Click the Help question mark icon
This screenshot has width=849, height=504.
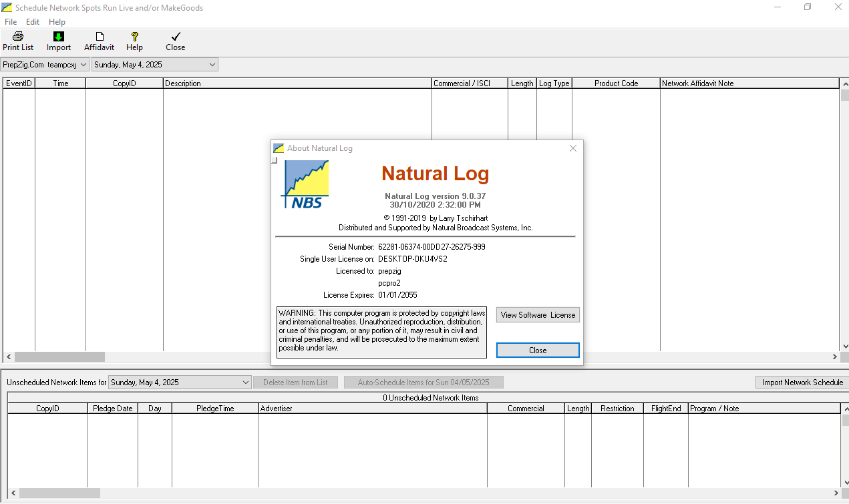(134, 36)
